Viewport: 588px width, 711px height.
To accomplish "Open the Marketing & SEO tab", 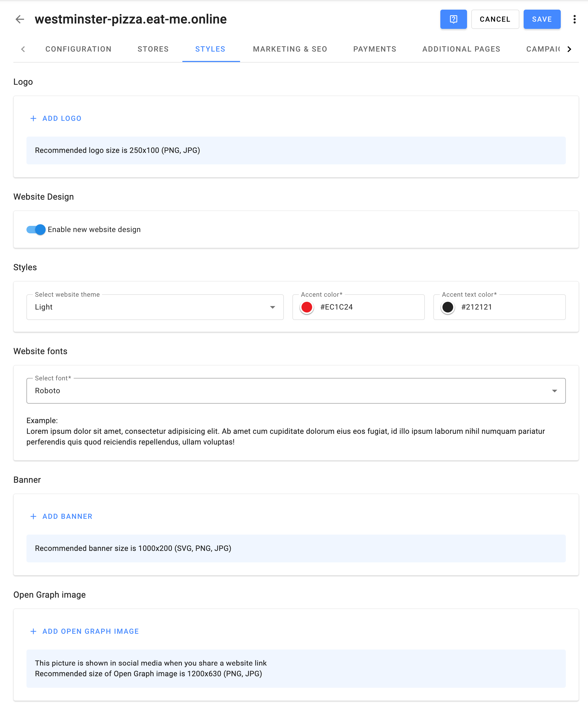I will pos(290,49).
